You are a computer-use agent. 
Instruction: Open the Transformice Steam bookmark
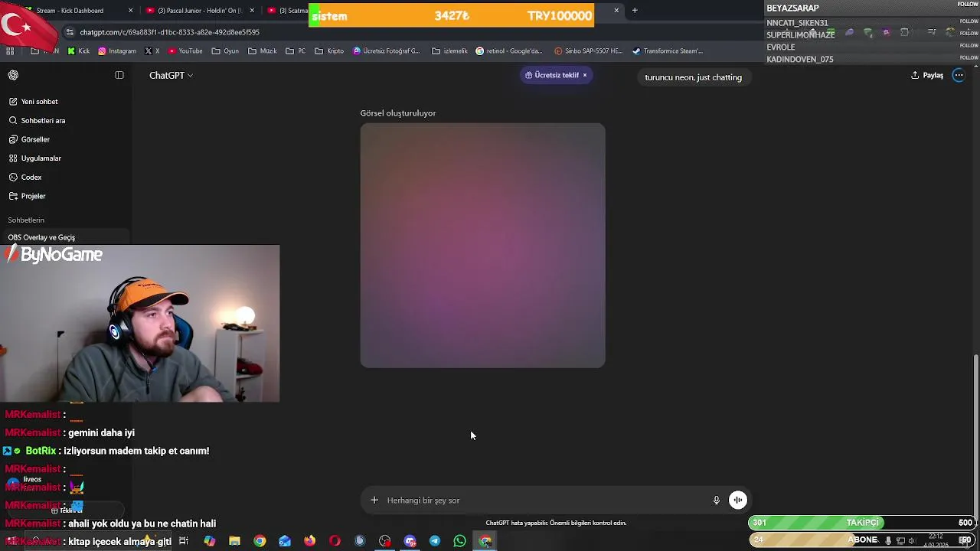[x=668, y=51]
